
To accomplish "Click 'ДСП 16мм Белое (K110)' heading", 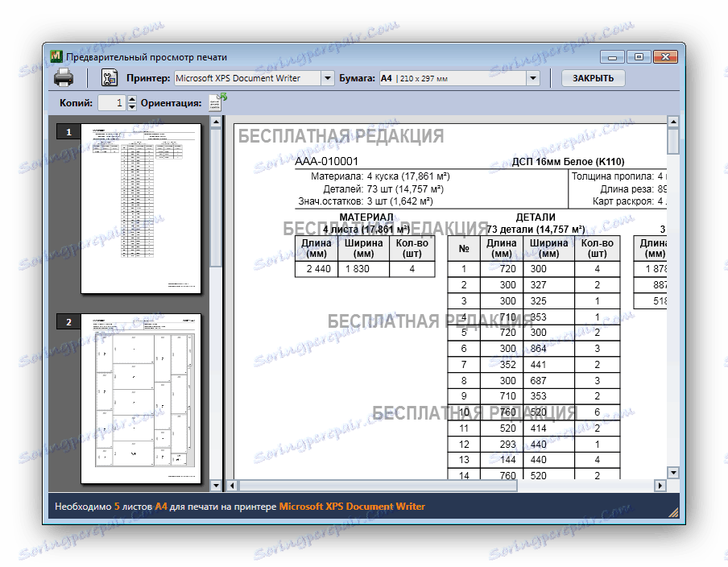I will pos(568,162).
